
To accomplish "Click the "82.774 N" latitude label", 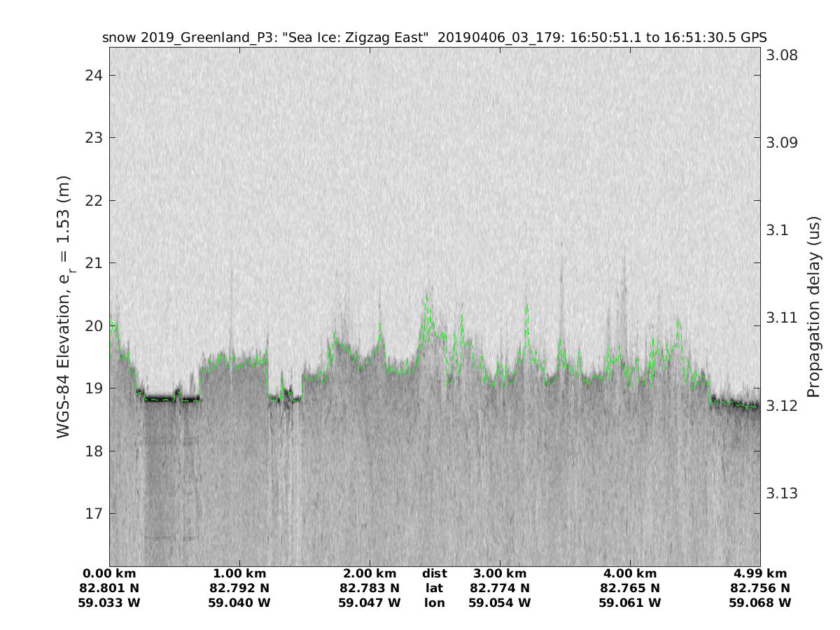I will [x=500, y=588].
